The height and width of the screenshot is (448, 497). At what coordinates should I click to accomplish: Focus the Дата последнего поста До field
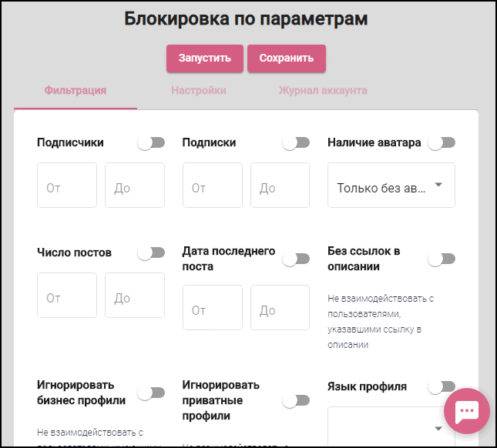click(x=280, y=307)
